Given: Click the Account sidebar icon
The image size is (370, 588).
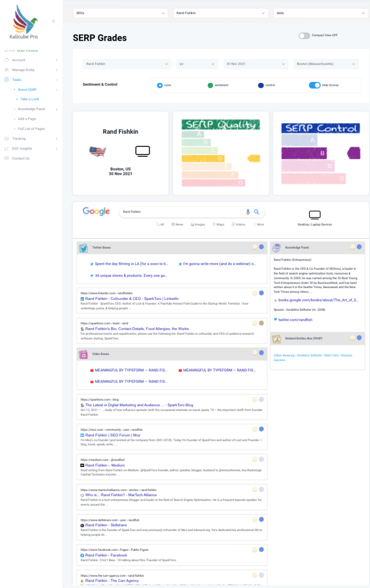Looking at the screenshot, I should point(7,60).
